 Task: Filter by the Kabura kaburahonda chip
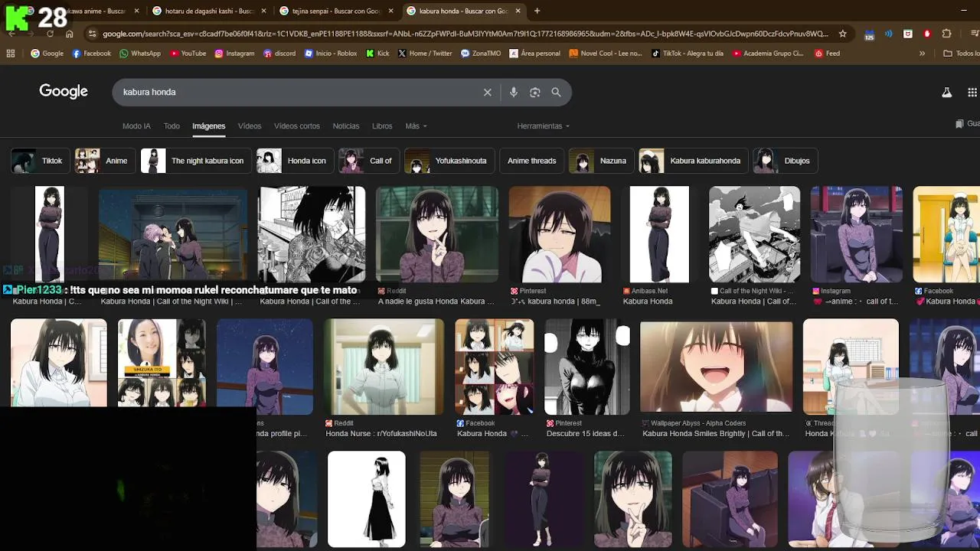pyautogui.click(x=693, y=161)
